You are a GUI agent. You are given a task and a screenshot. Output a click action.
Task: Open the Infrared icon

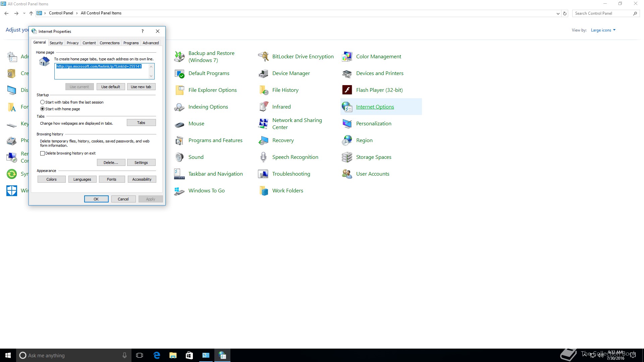coord(263,107)
